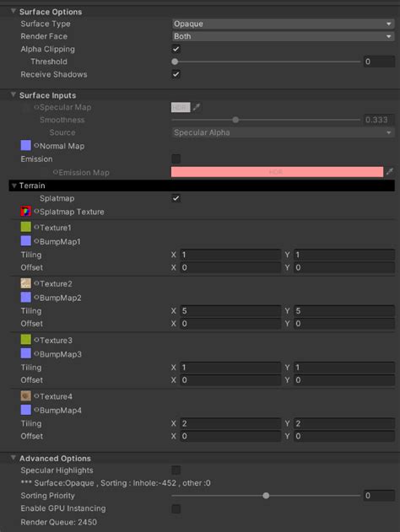Open texture picker circle for BumpMap4
The image size is (400, 532).
(36, 410)
